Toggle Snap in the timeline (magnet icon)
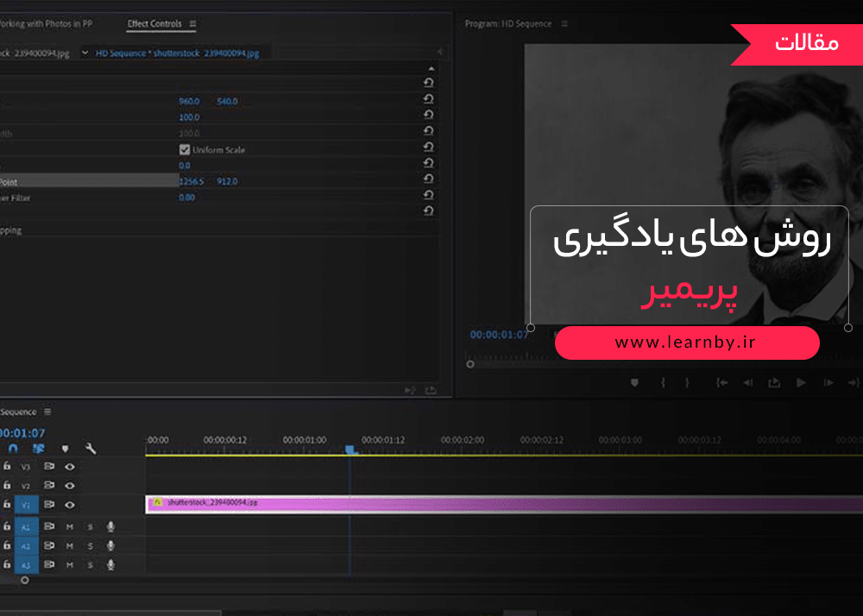The image size is (863, 616). pos(13,449)
